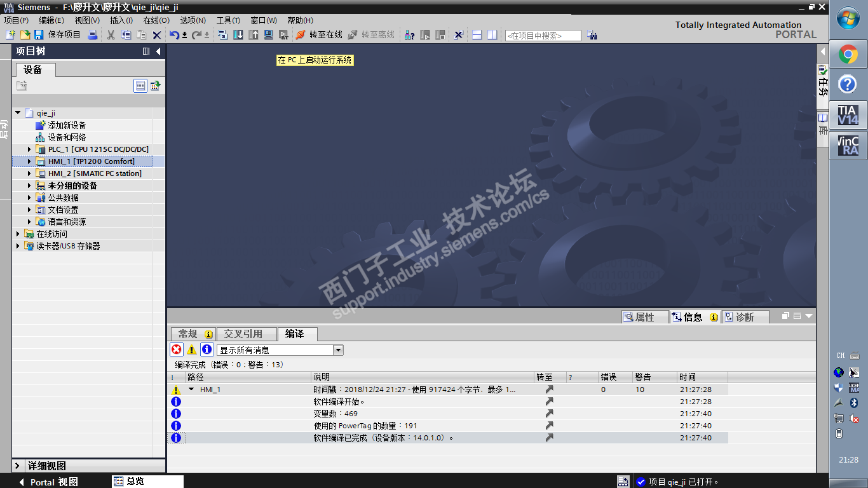Screen dimensions: 868x488
Task: Expand the HMI_1 TP1200 Comfort node
Action: click(29, 161)
